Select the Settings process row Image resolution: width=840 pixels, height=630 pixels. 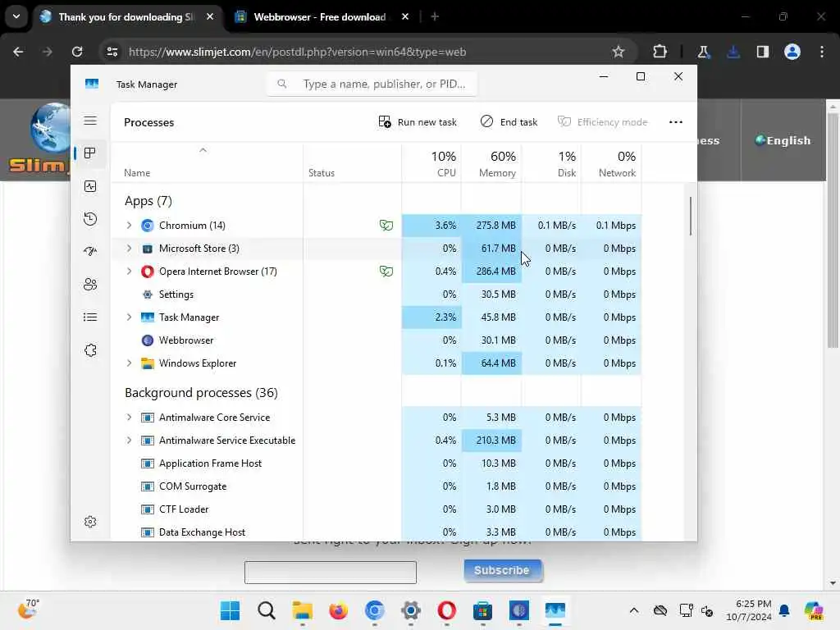[x=377, y=294]
